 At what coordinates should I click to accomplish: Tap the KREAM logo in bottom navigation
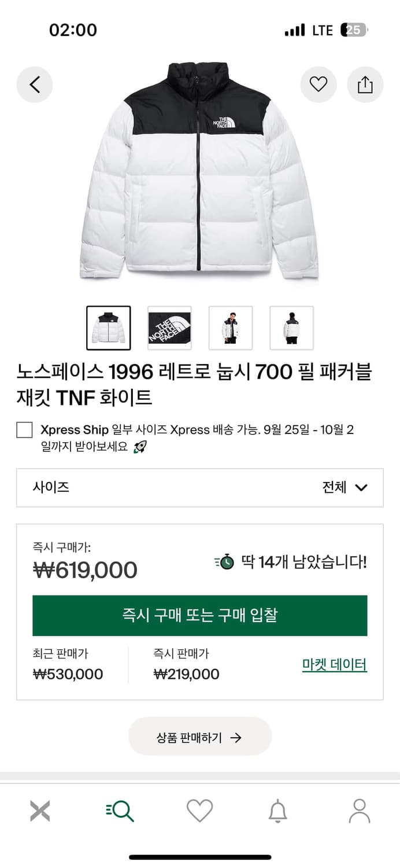coord(40,810)
